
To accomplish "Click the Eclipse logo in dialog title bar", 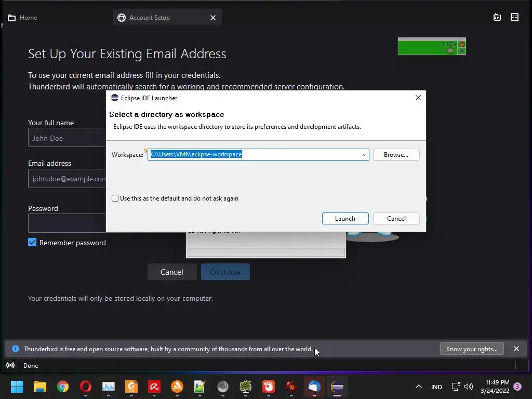I will coord(115,98).
